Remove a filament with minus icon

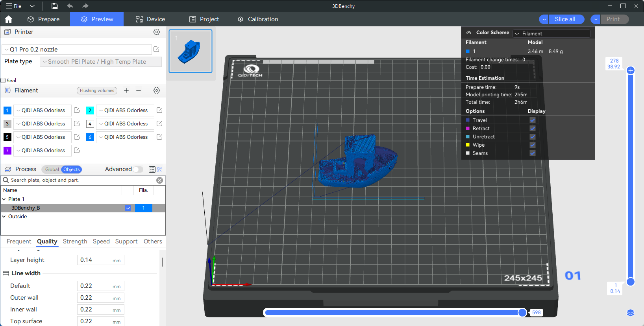[139, 90]
